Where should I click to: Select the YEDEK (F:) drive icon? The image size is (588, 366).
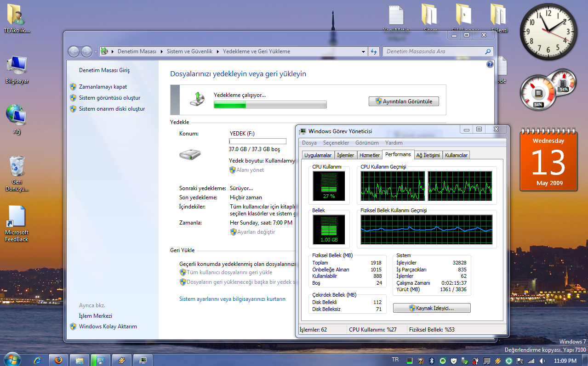click(190, 154)
